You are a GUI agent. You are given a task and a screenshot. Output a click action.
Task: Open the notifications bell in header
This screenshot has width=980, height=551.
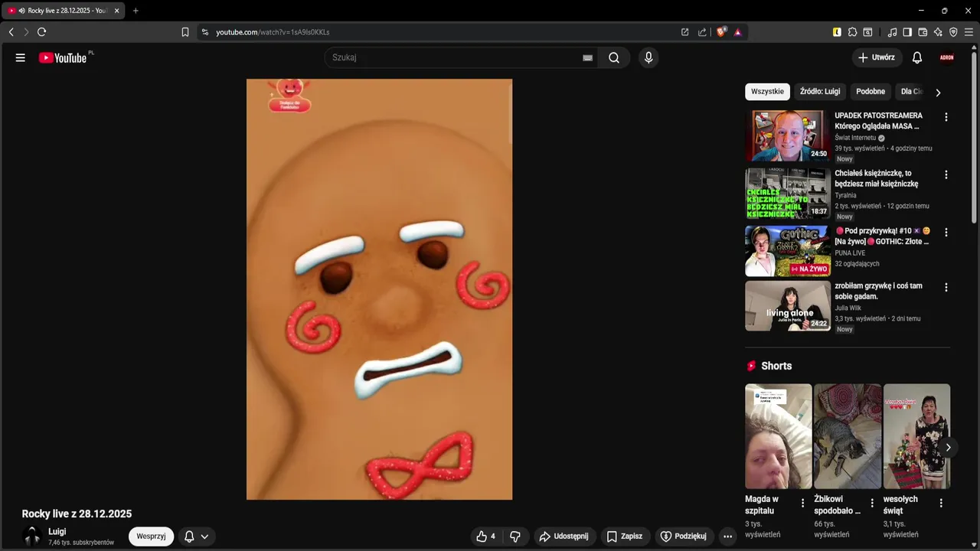(917, 57)
